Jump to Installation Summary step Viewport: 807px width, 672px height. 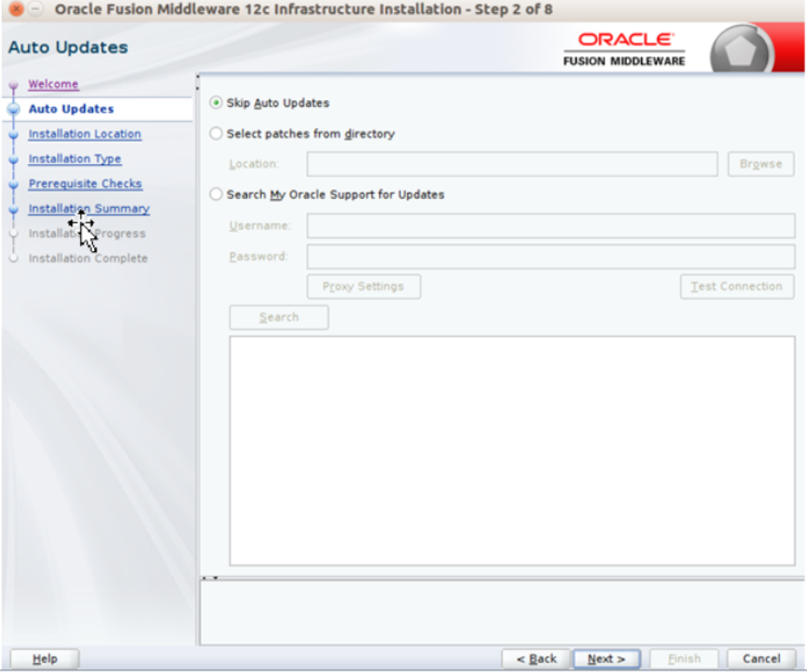click(x=89, y=209)
